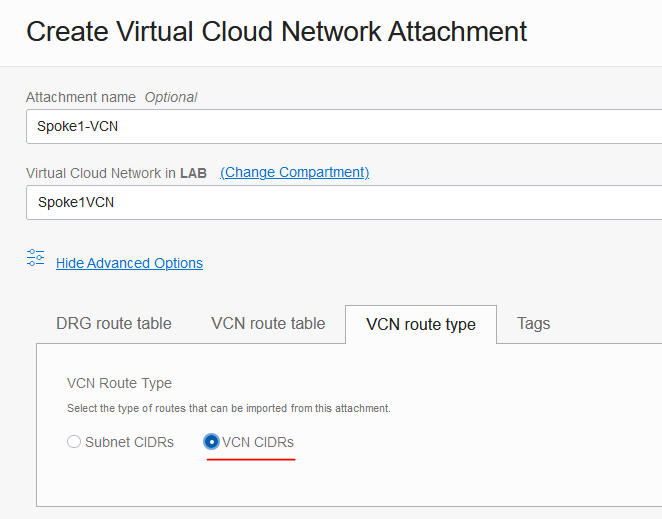The width and height of the screenshot is (662, 519).
Task: Click the Create Virtual Cloud Network Attachment title
Action: (x=277, y=31)
